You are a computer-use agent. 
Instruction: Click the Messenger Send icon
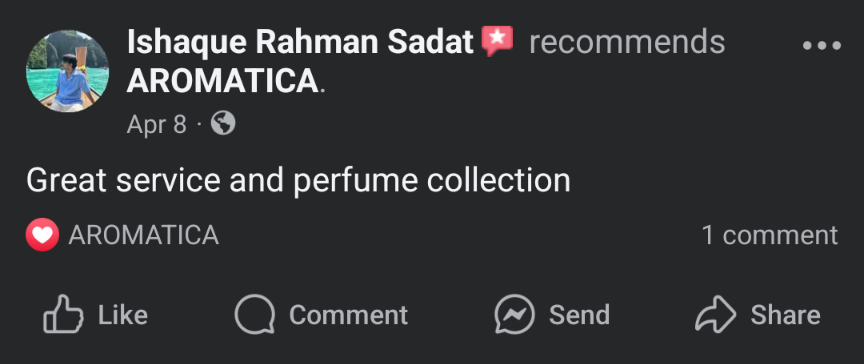coord(515,314)
